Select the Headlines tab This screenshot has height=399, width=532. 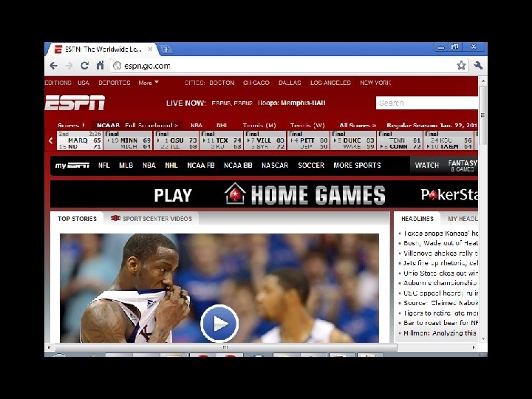pos(417,219)
